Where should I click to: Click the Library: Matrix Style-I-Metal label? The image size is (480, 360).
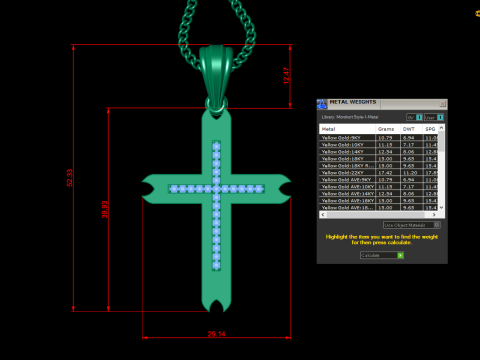350,117
